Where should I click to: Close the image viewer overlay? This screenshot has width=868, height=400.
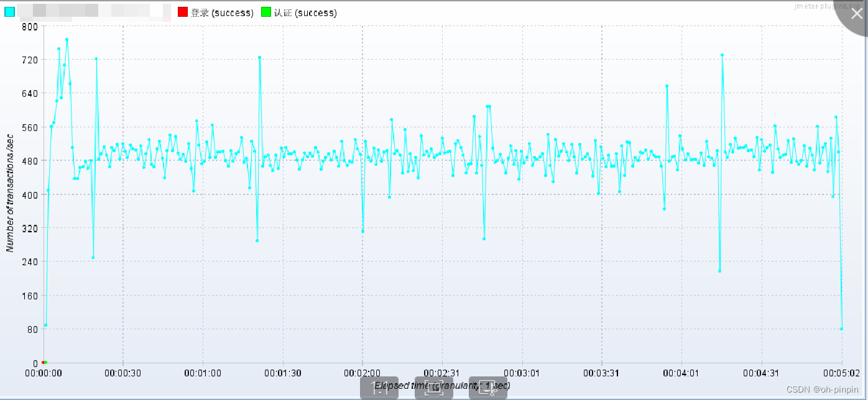[x=856, y=14]
